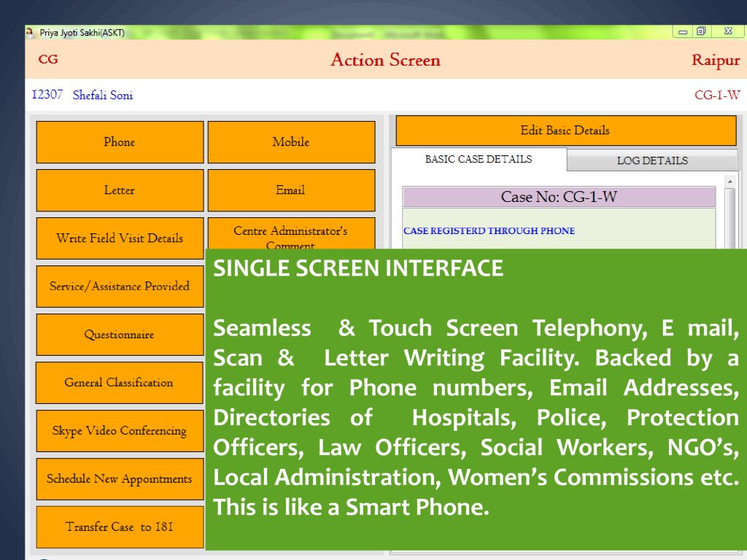Screen dimensions: 747x560
Task: Open Centre Administrator's Comment
Action: coord(291,233)
